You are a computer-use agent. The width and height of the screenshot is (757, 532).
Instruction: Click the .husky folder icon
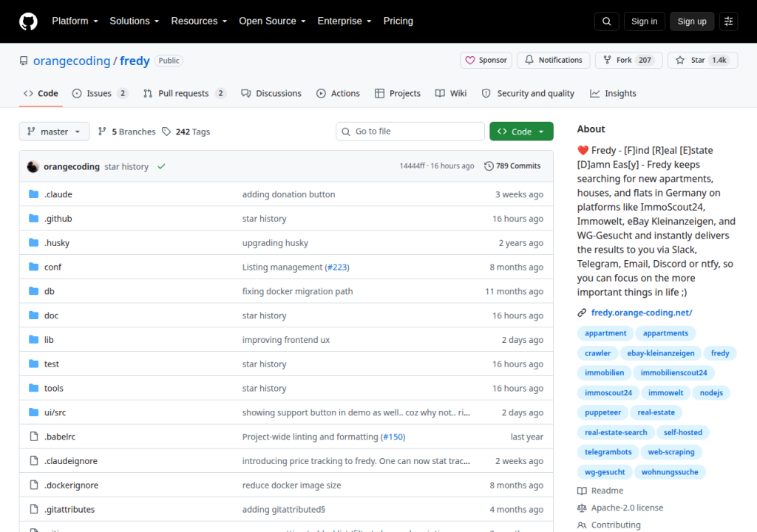point(33,242)
